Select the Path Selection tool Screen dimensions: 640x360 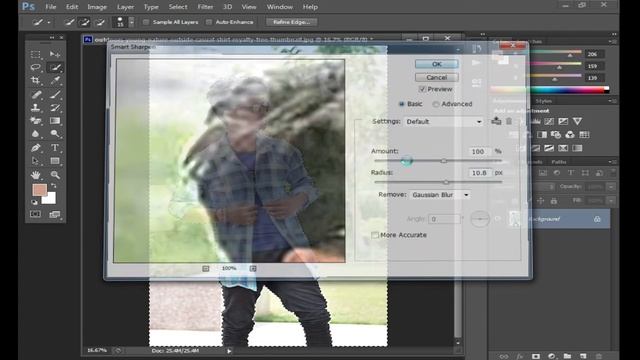[36, 161]
